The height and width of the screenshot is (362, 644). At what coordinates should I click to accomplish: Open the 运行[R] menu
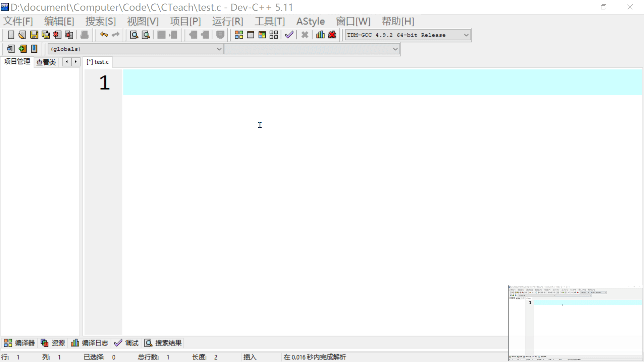tap(227, 21)
